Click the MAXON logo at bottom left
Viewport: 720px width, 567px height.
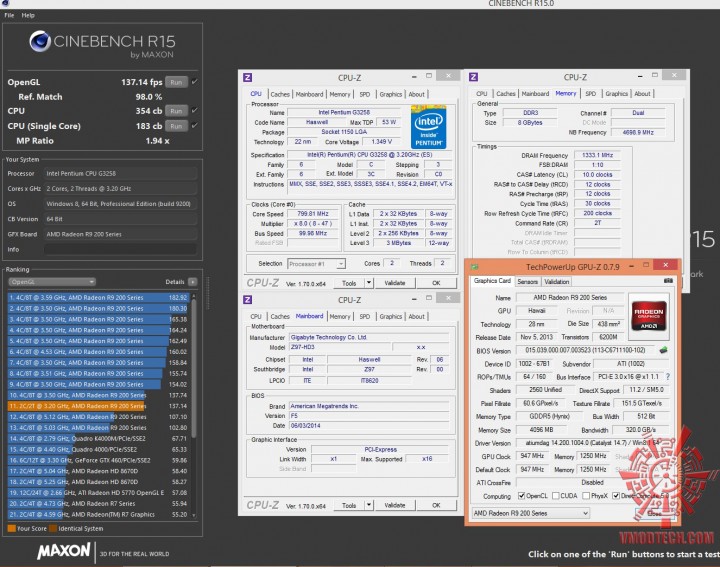click(64, 550)
